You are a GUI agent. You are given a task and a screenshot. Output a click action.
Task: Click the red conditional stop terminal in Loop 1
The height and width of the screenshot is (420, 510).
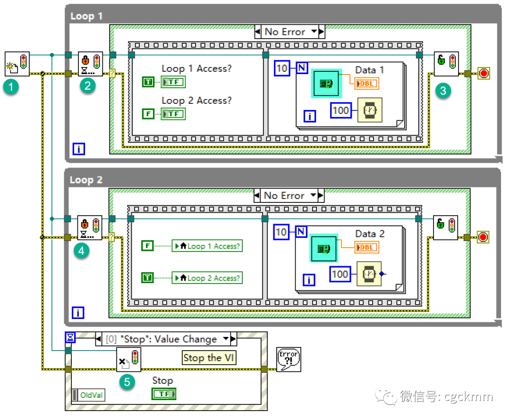pyautogui.click(x=484, y=73)
